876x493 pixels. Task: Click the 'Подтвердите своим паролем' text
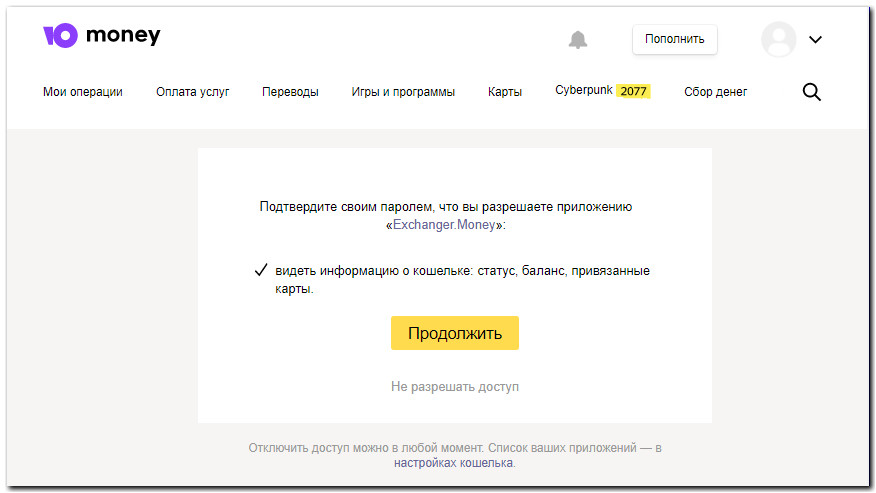(346, 207)
